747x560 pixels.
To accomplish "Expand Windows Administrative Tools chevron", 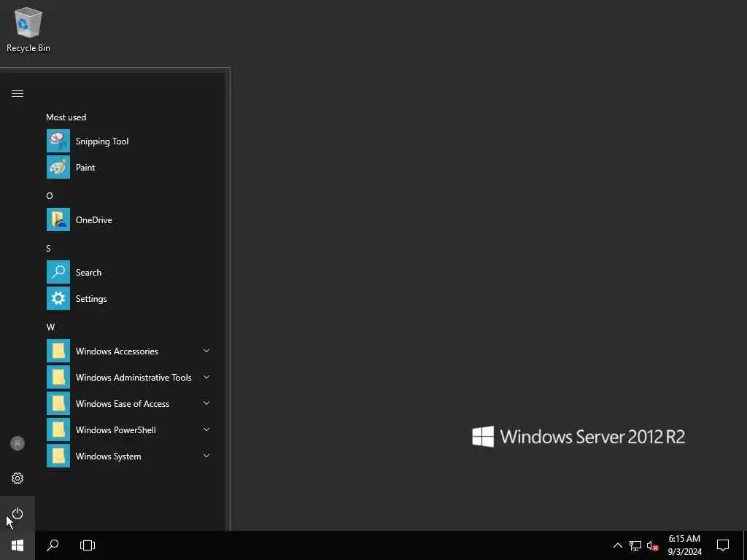I will coord(206,377).
